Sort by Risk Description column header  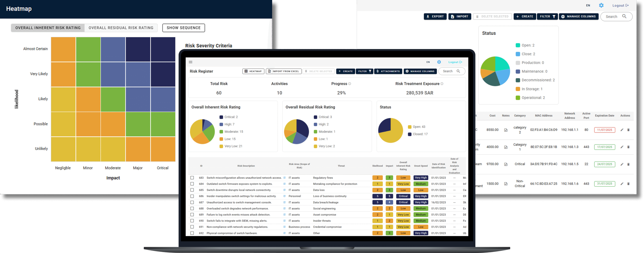click(246, 166)
